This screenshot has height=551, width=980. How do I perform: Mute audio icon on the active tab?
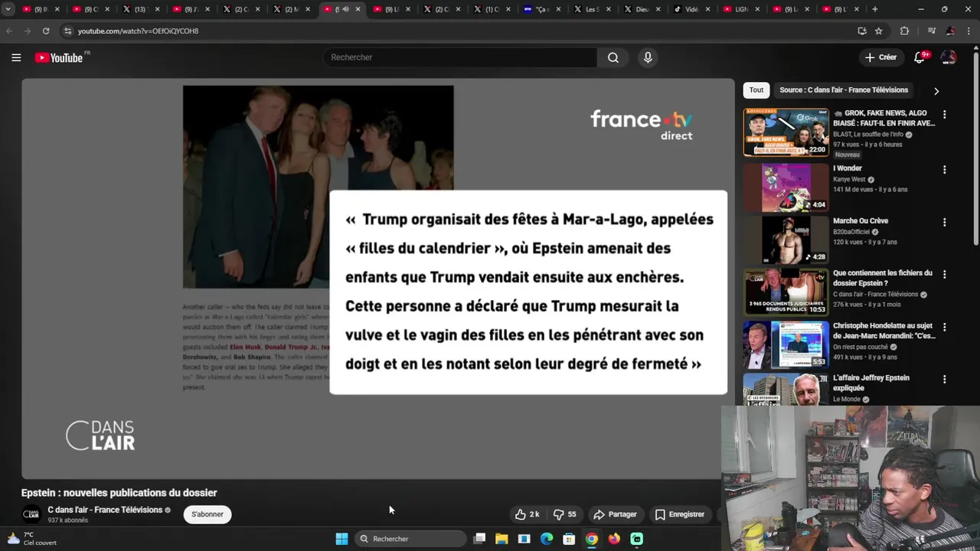[x=346, y=9]
